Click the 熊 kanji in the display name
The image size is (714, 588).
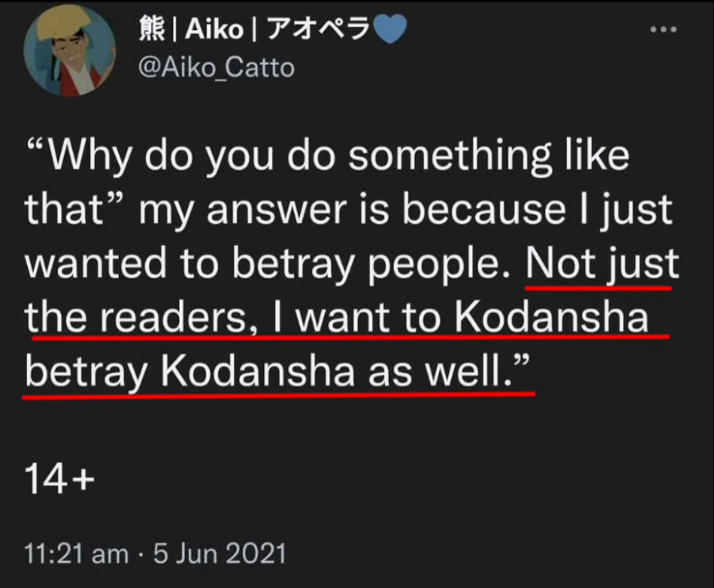pyautogui.click(x=149, y=30)
